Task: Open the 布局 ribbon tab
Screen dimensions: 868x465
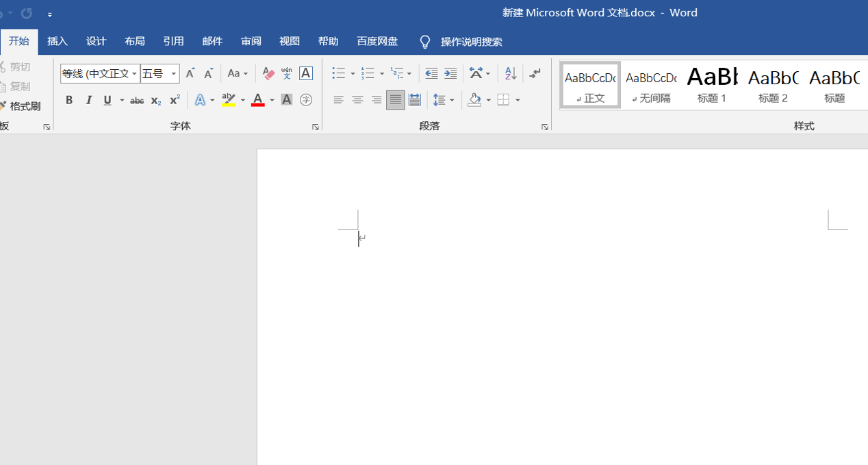Action: tap(135, 41)
